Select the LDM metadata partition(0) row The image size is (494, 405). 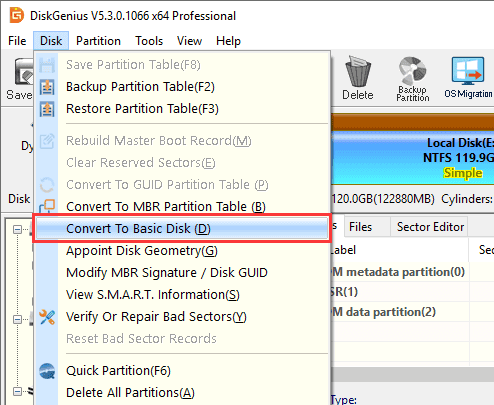pos(413,272)
